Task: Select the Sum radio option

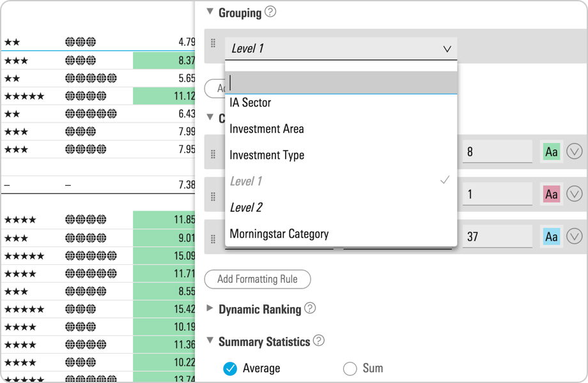Action: [x=350, y=368]
